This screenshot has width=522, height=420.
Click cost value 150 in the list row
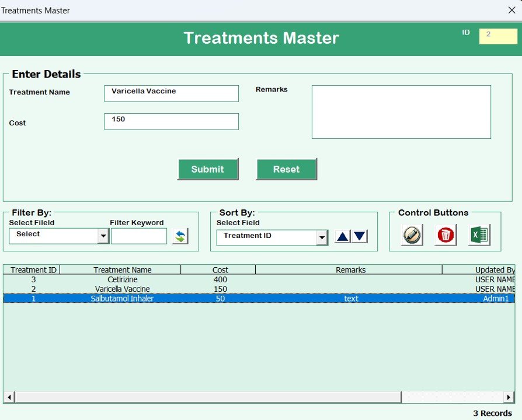point(220,289)
